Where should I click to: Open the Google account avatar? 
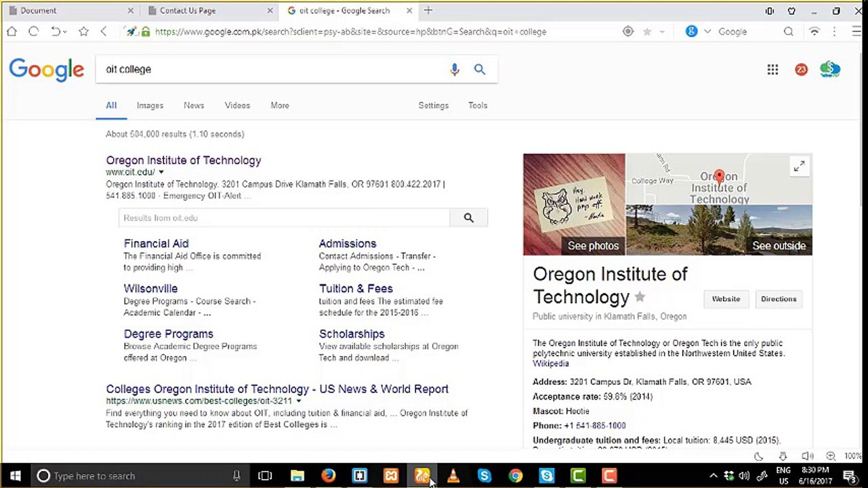pos(830,69)
